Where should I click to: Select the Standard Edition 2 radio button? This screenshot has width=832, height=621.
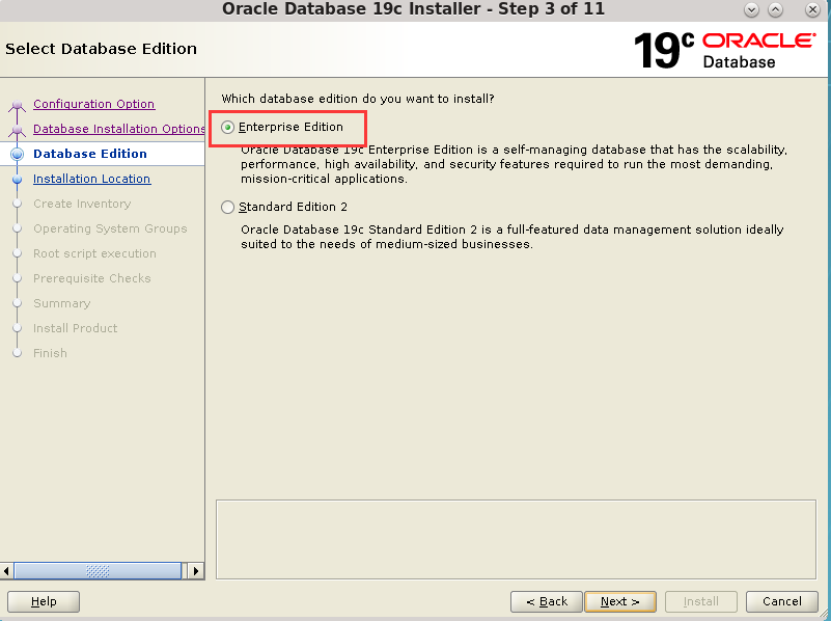228,207
